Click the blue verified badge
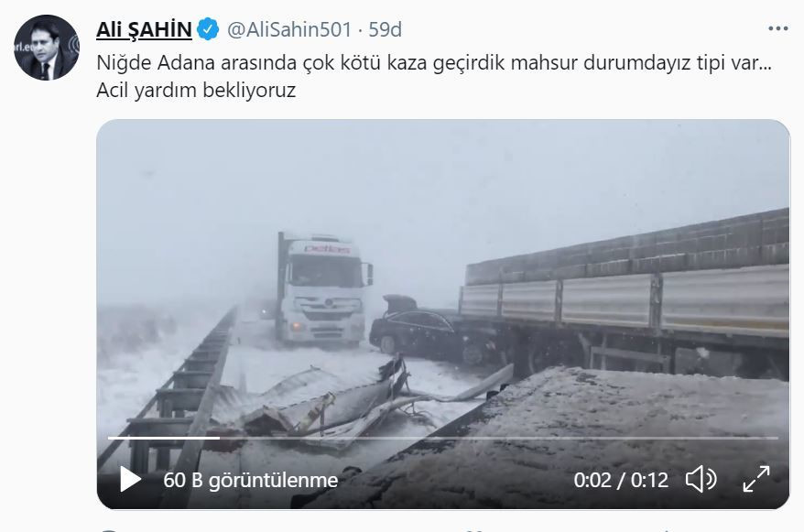 (208, 29)
